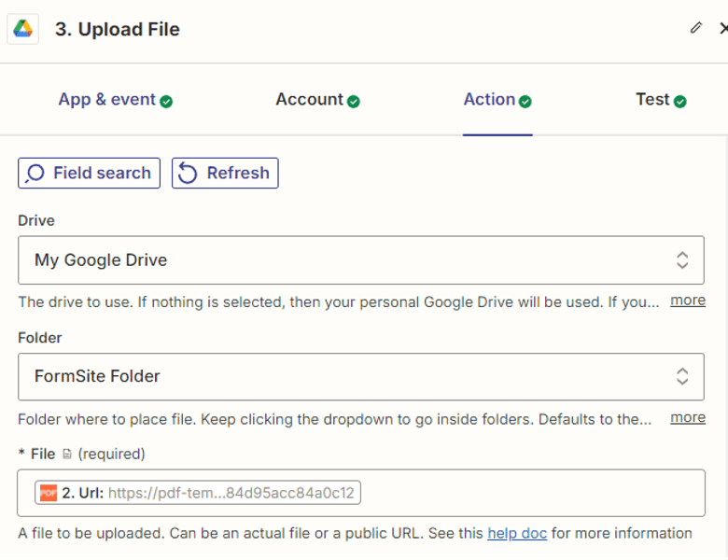Open the 'help doc' link
The height and width of the screenshot is (560, 728).
point(517,534)
